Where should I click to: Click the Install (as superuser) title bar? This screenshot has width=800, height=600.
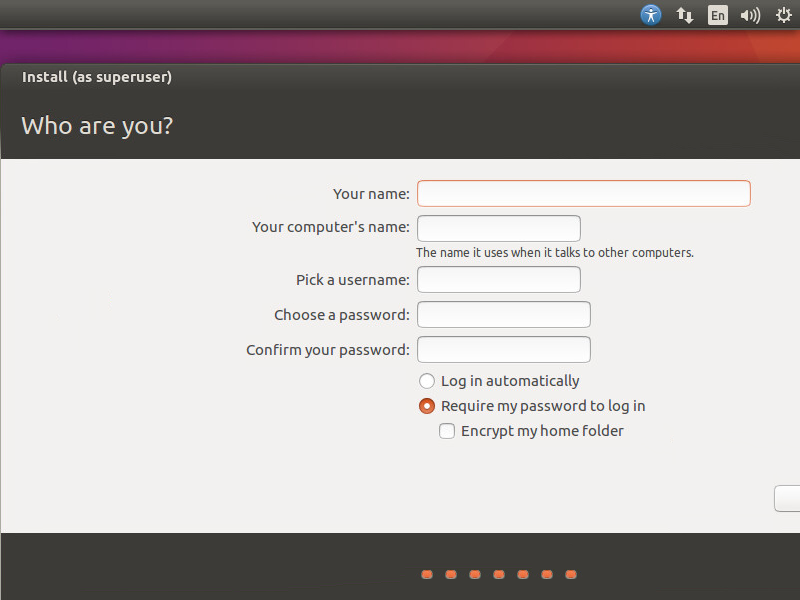click(97, 77)
